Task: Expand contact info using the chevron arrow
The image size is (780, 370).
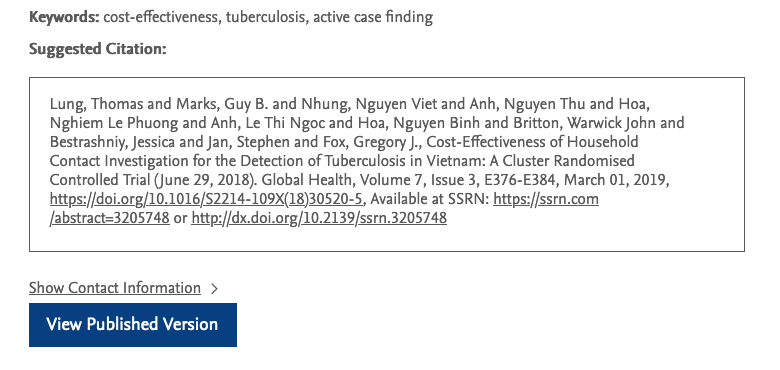Action: (214, 288)
